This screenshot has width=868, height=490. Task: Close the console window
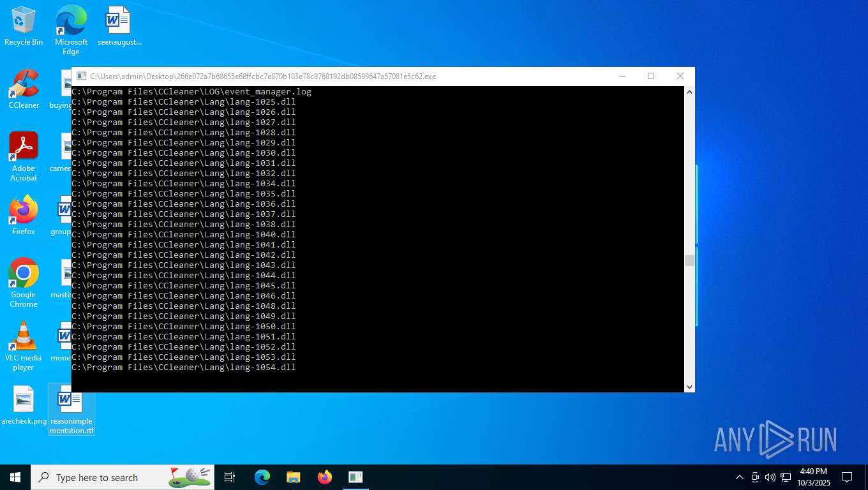(x=680, y=76)
